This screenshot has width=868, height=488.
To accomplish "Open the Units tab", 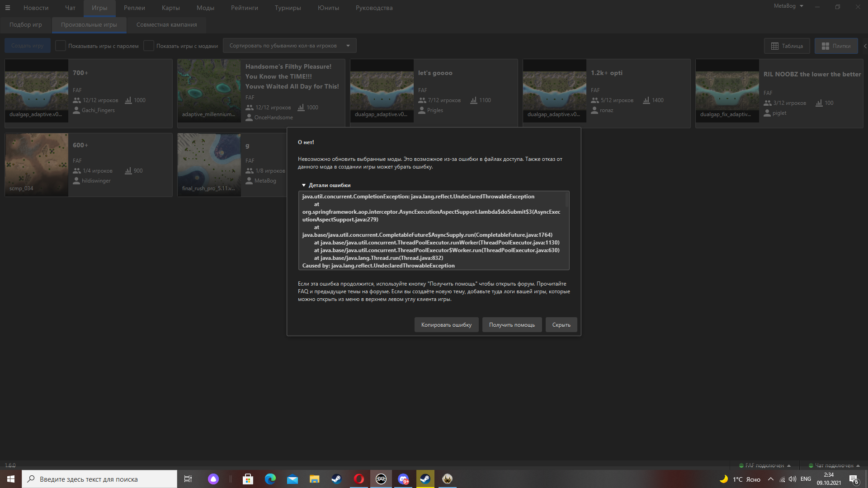I will tap(329, 8).
